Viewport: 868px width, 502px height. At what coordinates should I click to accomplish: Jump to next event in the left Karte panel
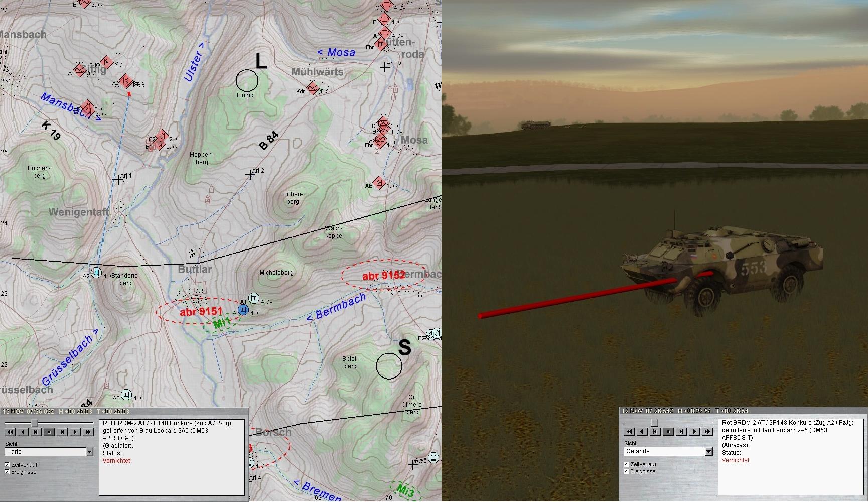pyautogui.click(x=62, y=432)
